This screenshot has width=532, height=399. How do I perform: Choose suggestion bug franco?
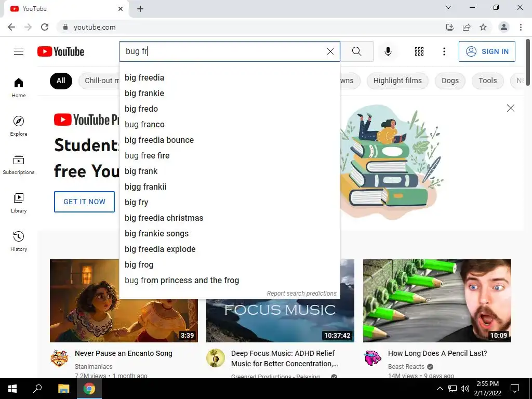pos(229,125)
